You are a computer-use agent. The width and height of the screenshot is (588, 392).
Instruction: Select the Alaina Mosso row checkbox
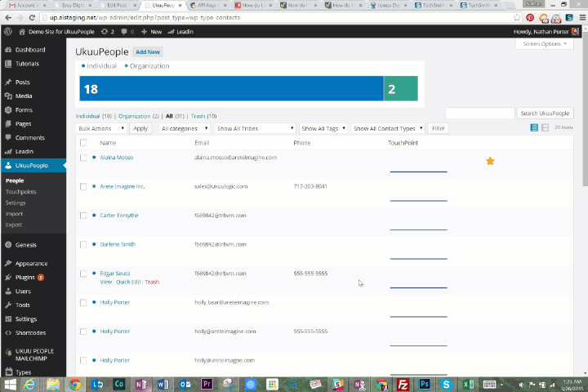tap(83, 158)
